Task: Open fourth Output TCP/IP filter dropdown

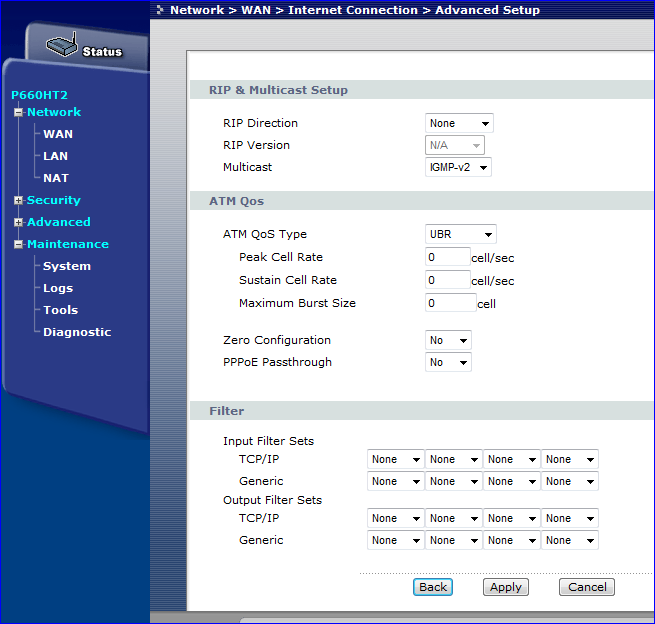Action: (x=570, y=518)
